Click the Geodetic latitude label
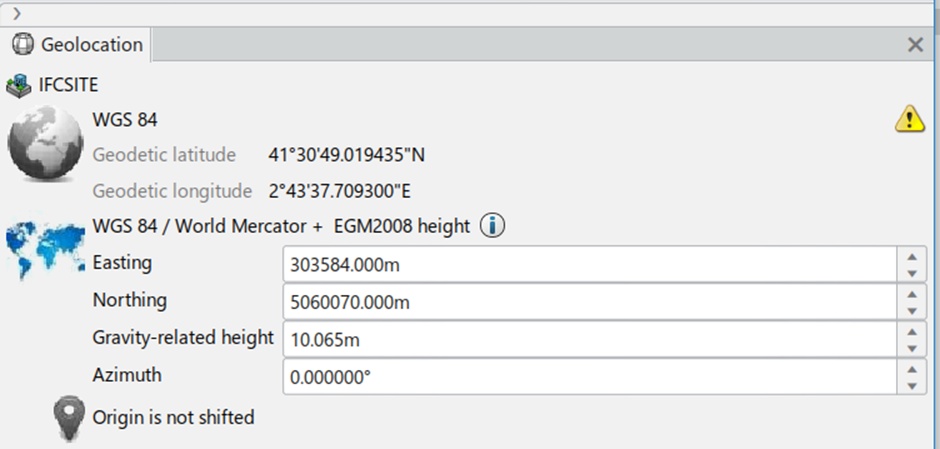This screenshot has width=940, height=449. [164, 155]
